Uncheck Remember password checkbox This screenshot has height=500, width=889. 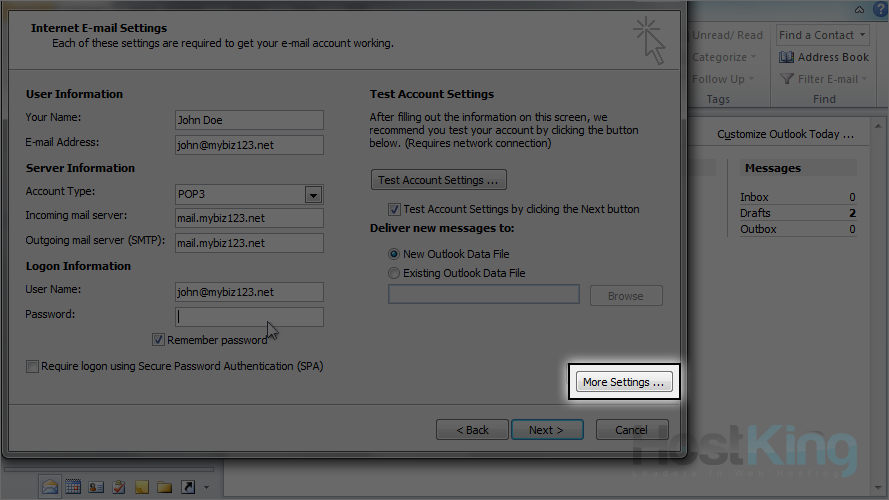(x=158, y=340)
